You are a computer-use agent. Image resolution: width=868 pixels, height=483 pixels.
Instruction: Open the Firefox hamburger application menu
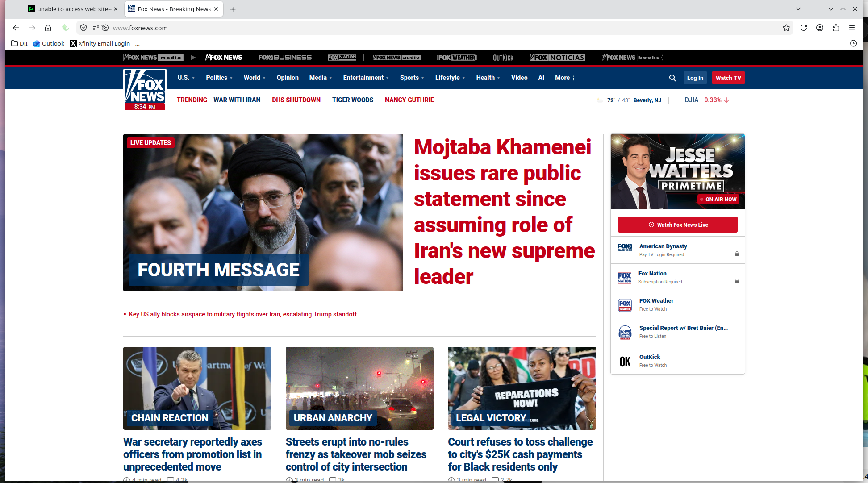(851, 28)
